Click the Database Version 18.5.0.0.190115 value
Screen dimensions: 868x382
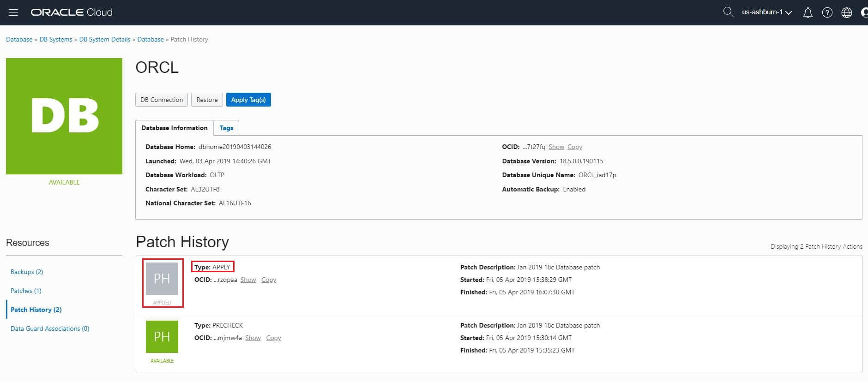[581, 161]
